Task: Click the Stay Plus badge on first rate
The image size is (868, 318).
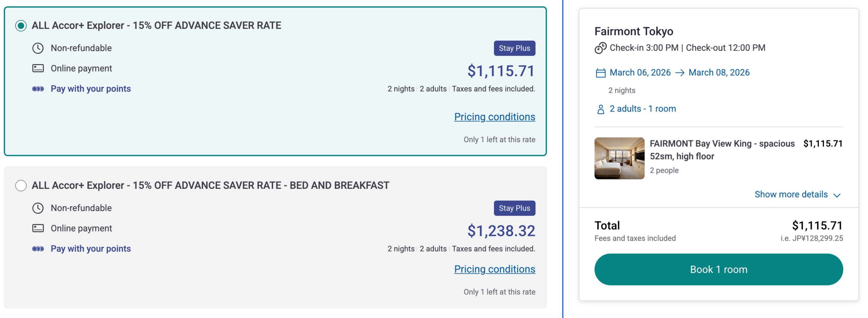Action: (514, 48)
